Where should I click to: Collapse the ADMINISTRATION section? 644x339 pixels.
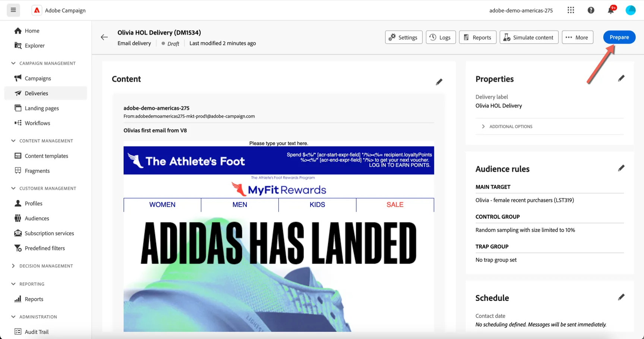[x=34, y=317]
